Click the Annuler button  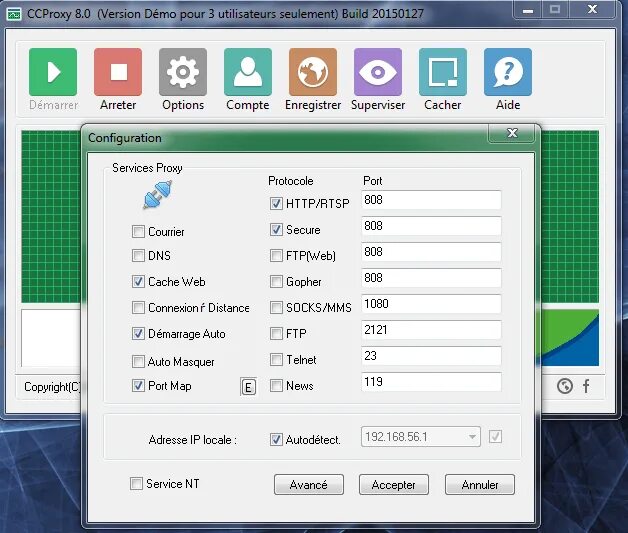pyautogui.click(x=480, y=485)
